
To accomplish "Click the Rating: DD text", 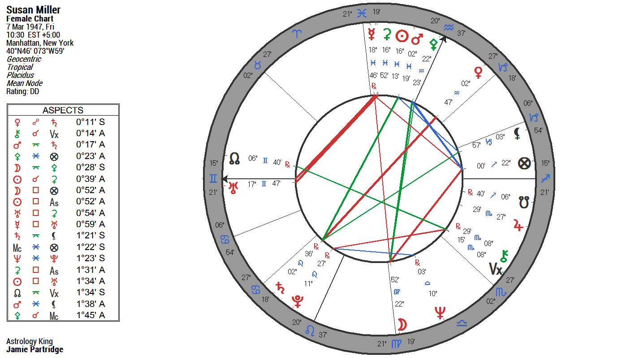I will click(23, 91).
